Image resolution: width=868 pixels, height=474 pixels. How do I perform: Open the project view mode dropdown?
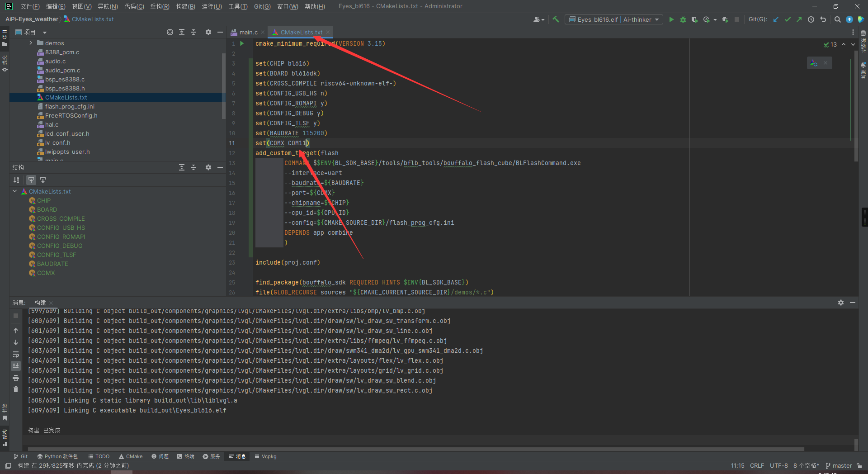click(45, 33)
